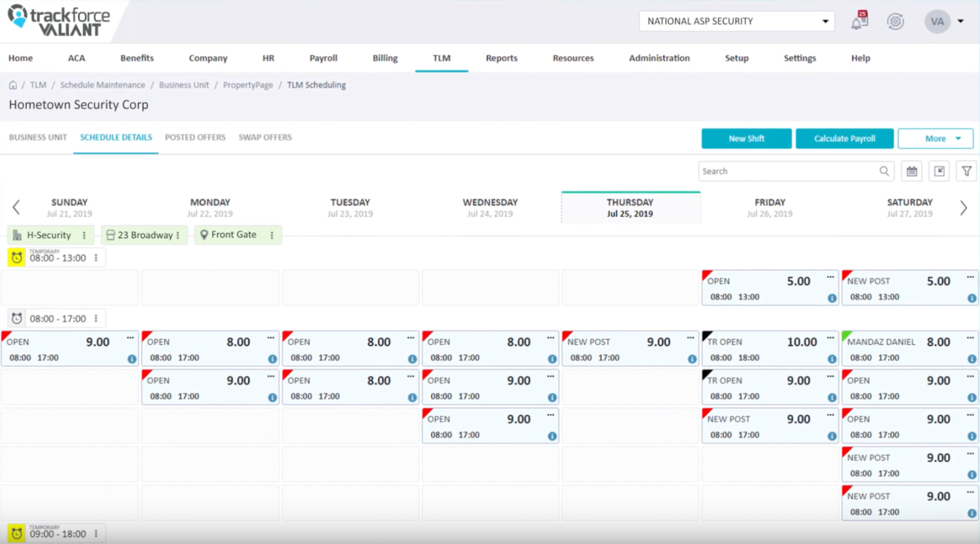Click the search magnifier in the search box
The width and height of the screenshot is (980, 544).
click(884, 171)
